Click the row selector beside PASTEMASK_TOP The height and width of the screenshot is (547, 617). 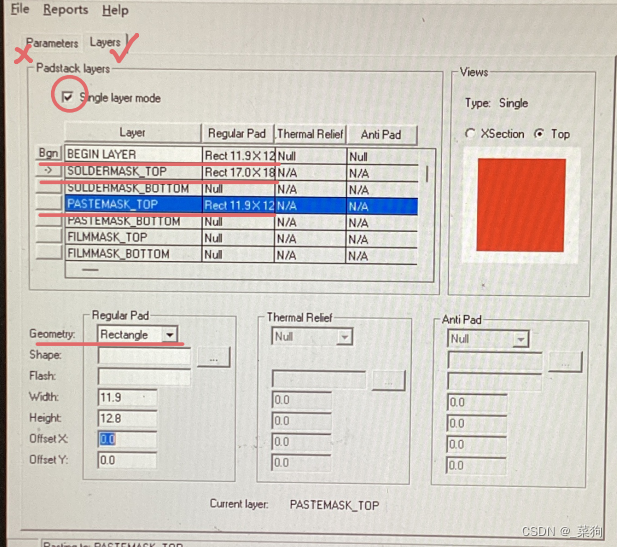click(x=49, y=204)
